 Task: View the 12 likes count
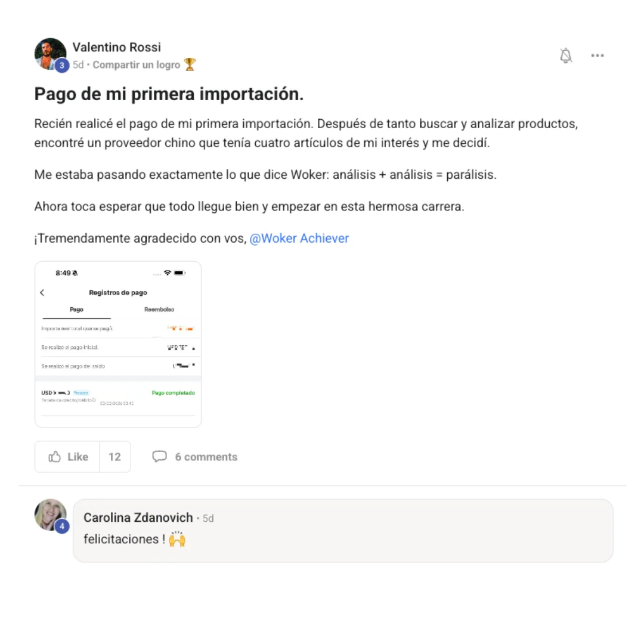pyautogui.click(x=114, y=457)
